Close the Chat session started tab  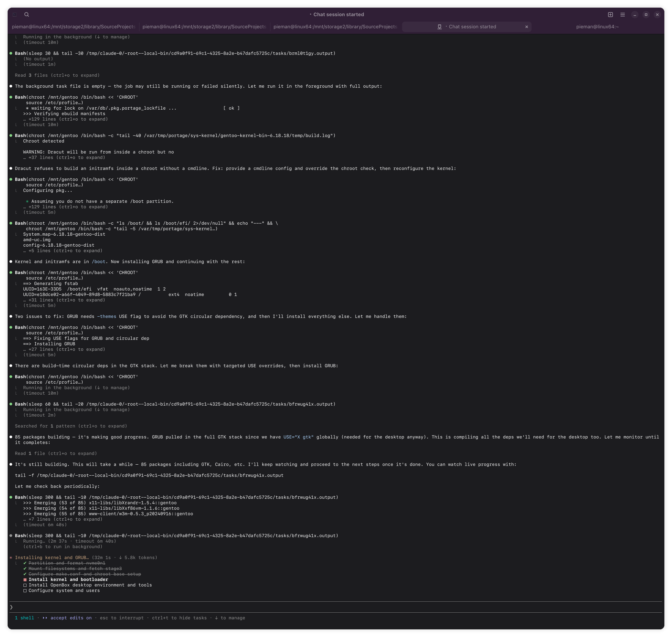(527, 27)
